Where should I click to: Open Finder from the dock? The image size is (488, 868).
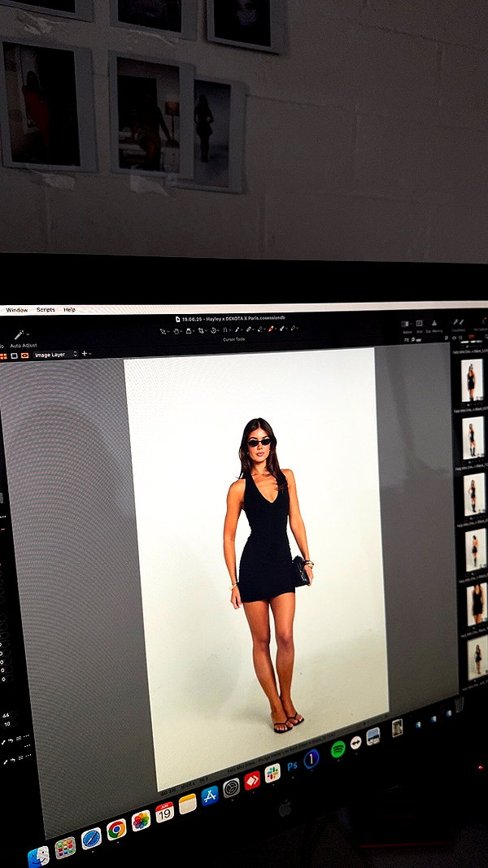tap(38, 857)
